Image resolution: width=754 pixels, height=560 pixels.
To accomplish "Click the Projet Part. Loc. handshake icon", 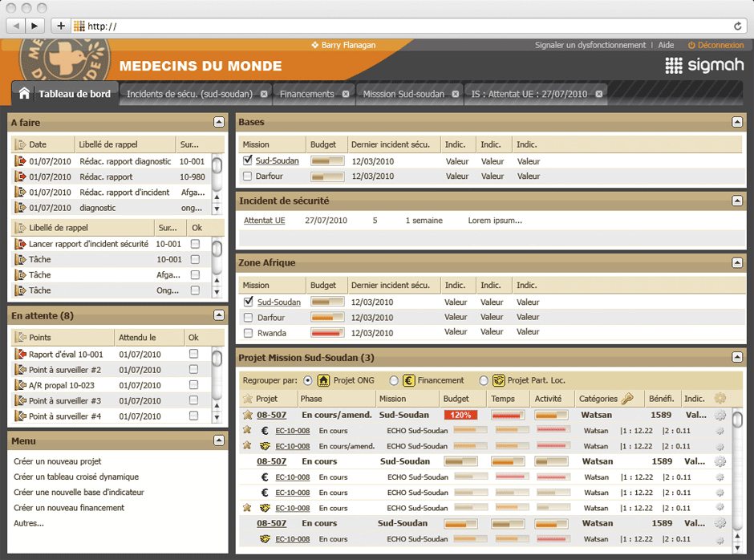I will (499, 380).
